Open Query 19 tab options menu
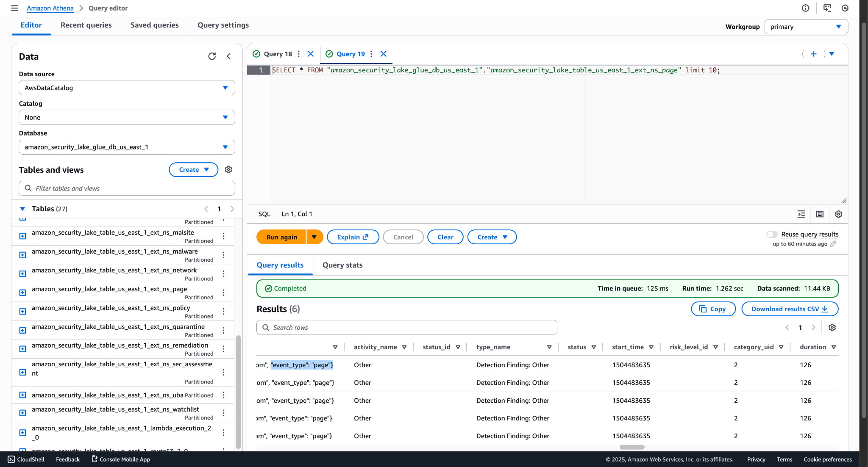 tap(371, 54)
